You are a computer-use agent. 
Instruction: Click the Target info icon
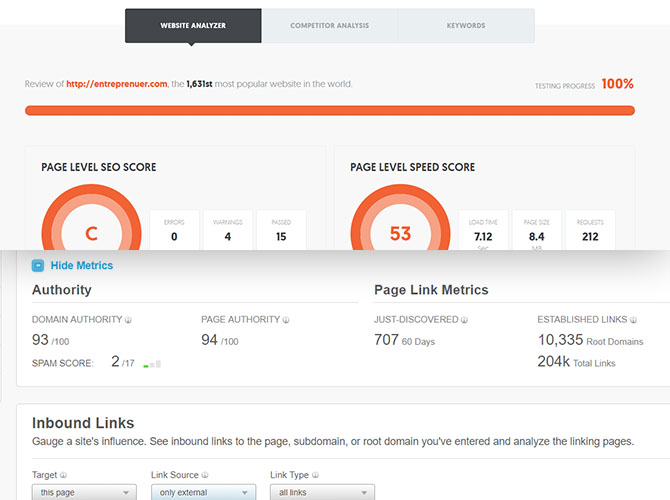[63, 475]
